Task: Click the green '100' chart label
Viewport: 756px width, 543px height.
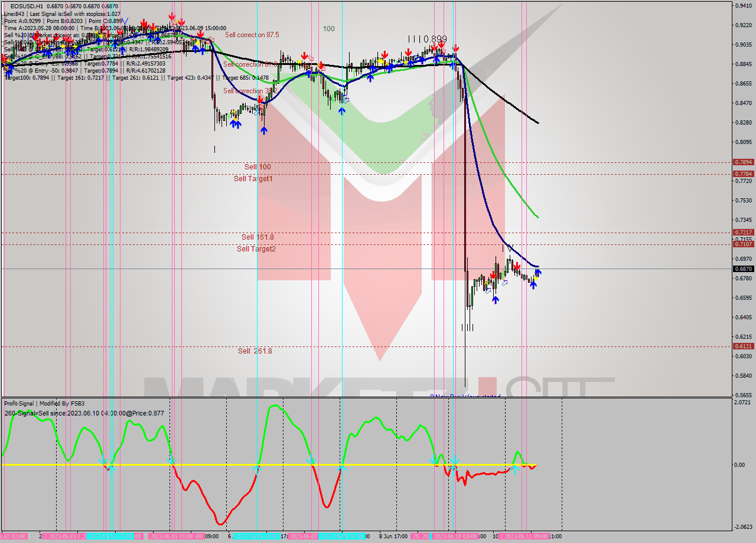Action: pyautogui.click(x=328, y=28)
